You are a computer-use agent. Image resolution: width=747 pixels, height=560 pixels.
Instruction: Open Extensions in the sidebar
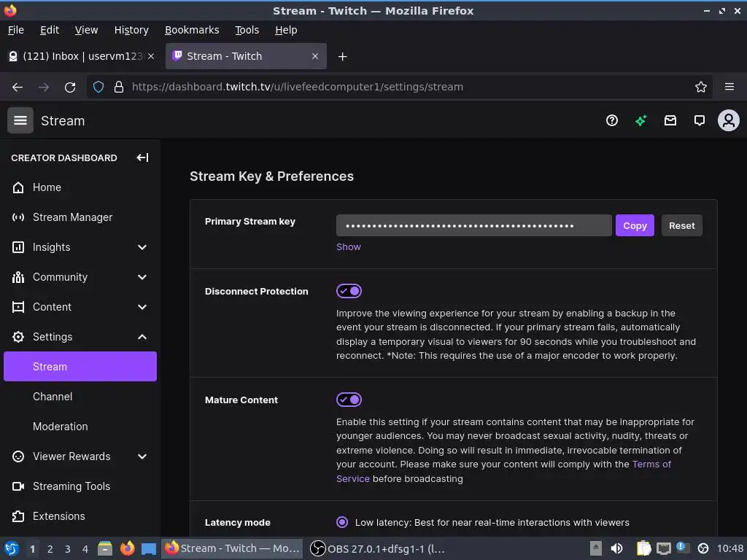[x=80, y=516]
